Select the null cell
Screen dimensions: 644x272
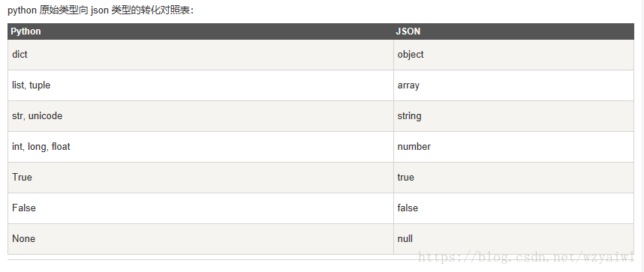[x=513, y=239]
